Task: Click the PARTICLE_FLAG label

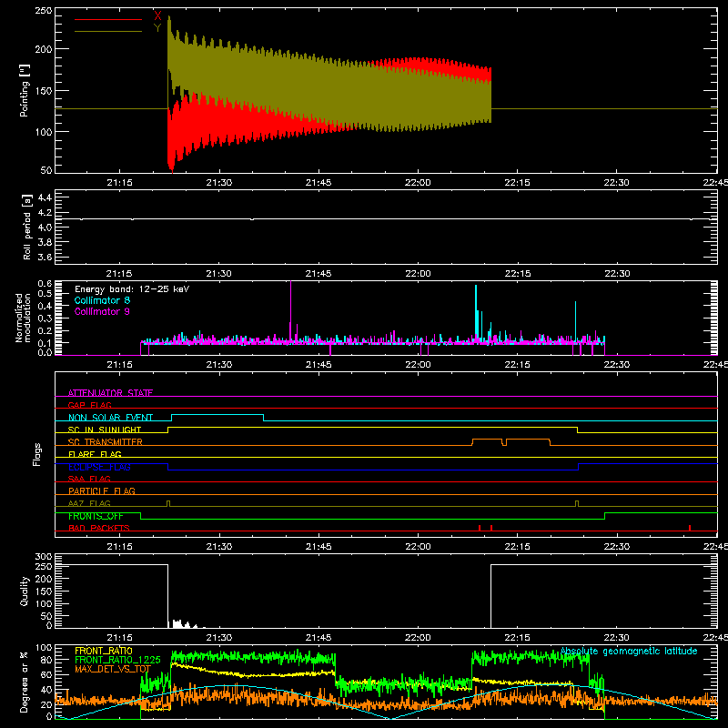Action: pos(102,490)
